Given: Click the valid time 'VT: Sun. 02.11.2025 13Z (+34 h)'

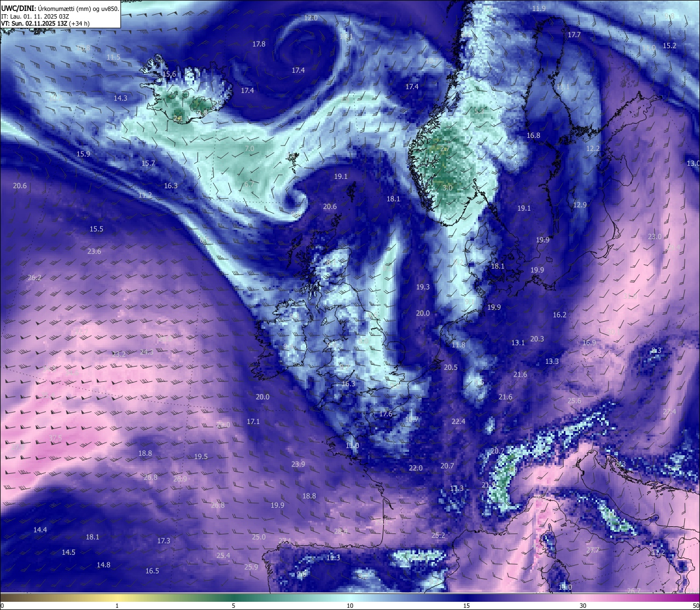Looking at the screenshot, I should tap(46, 24).
